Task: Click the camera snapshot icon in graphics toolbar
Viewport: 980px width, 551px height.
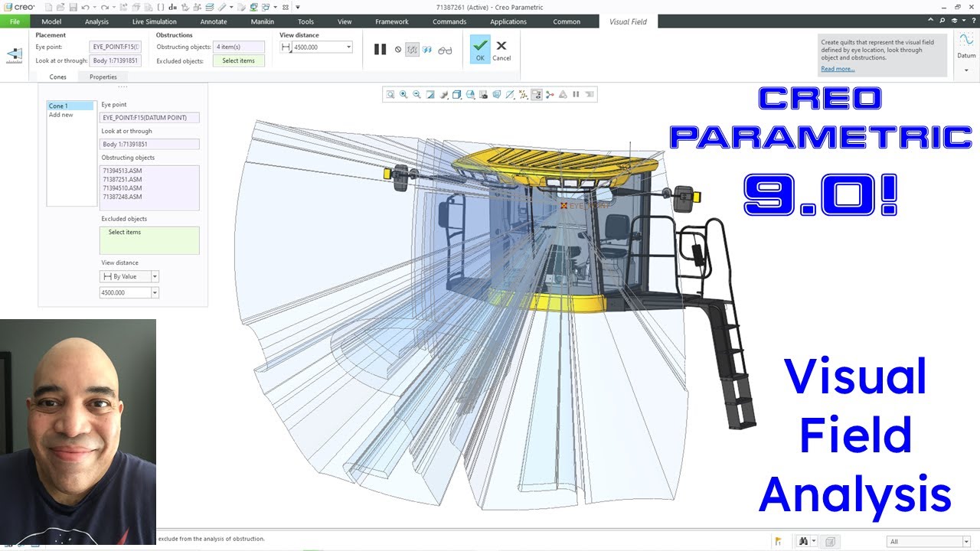Action: point(484,95)
